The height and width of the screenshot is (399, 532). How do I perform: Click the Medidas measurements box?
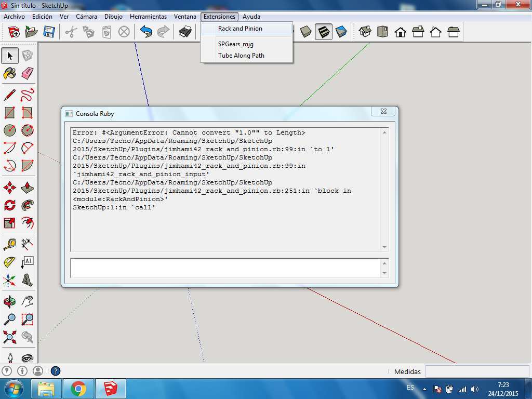[477, 371]
